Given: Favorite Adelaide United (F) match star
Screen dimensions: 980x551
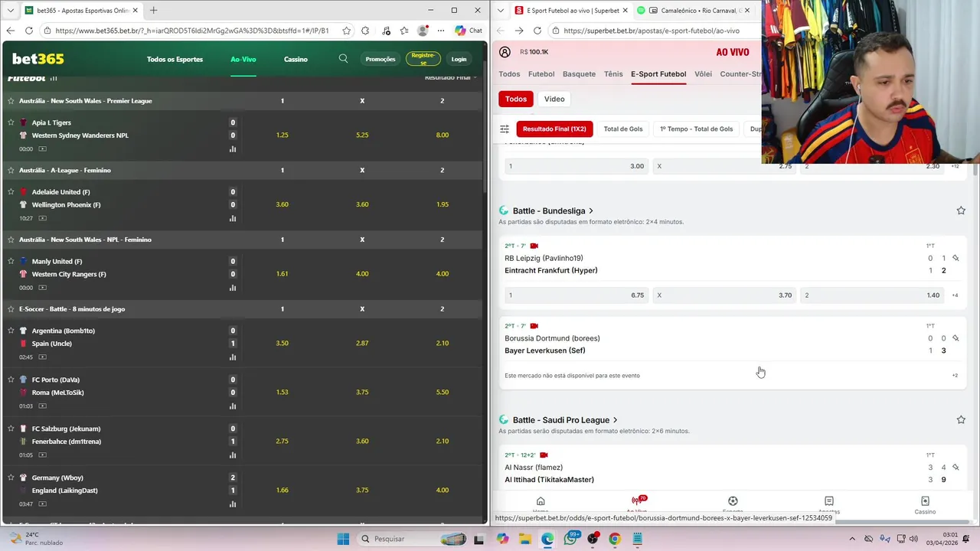Looking at the screenshot, I should click(11, 192).
